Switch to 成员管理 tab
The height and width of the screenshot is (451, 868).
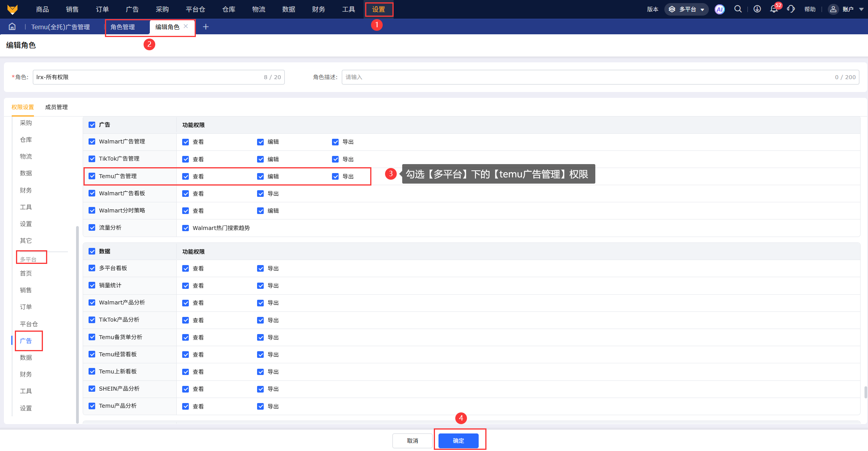pyautogui.click(x=56, y=107)
